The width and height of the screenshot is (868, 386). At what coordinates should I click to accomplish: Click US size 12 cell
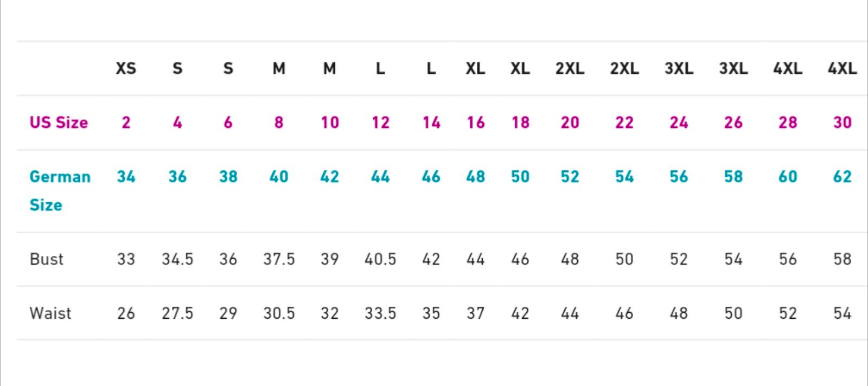380,123
